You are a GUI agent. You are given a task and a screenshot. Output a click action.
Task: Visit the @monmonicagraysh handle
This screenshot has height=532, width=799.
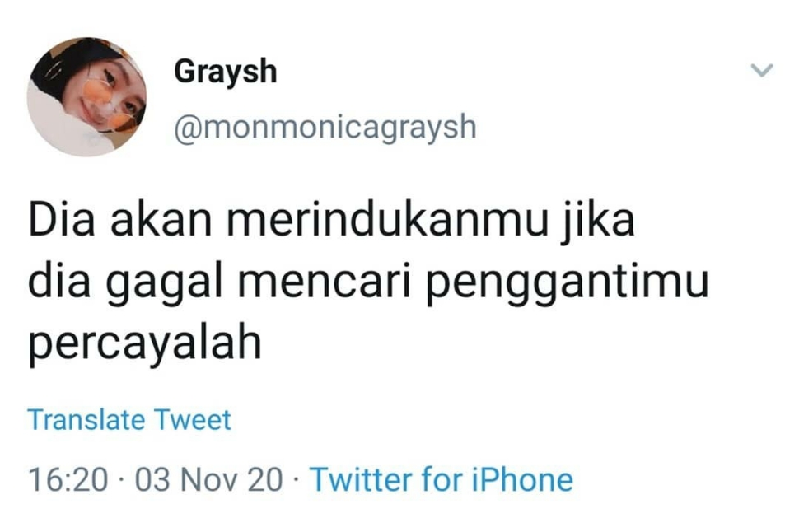click(x=325, y=127)
